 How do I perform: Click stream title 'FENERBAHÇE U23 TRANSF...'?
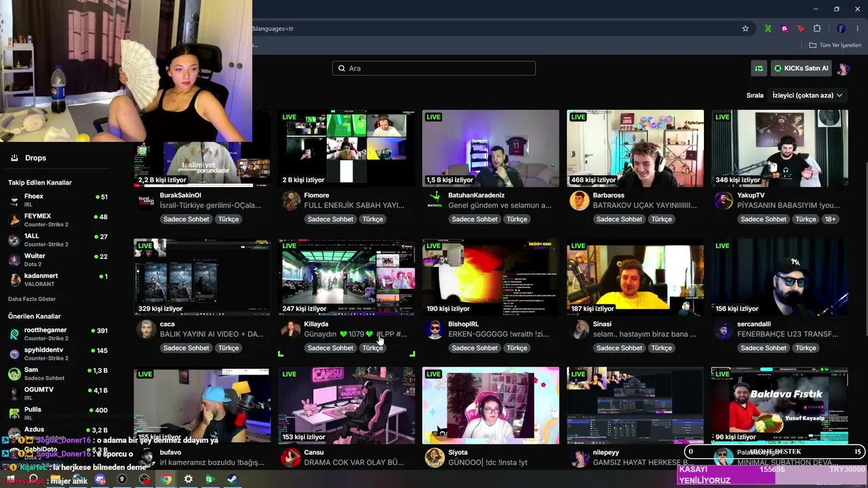pyautogui.click(x=787, y=334)
